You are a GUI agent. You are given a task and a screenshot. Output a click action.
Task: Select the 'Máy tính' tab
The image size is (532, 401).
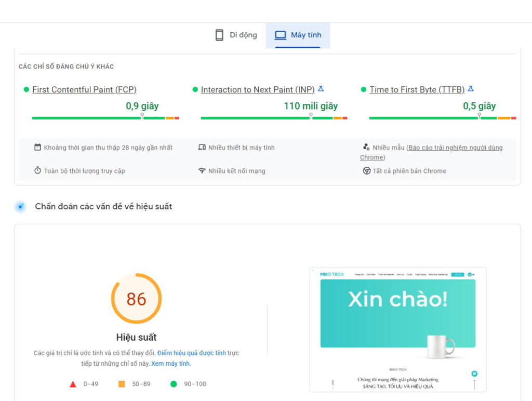[x=298, y=35]
